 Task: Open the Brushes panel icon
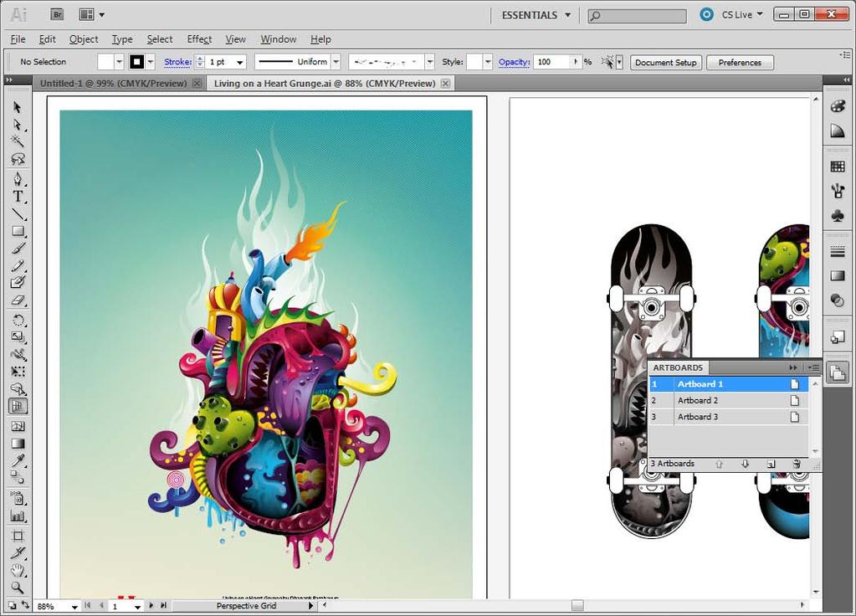(x=838, y=191)
